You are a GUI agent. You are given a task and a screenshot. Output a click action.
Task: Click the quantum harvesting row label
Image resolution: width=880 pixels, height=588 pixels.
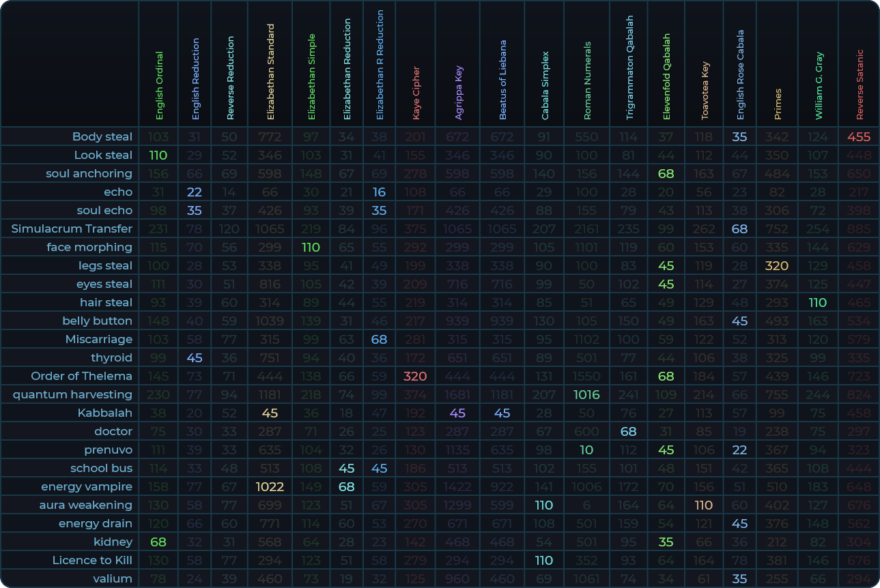coord(72,394)
